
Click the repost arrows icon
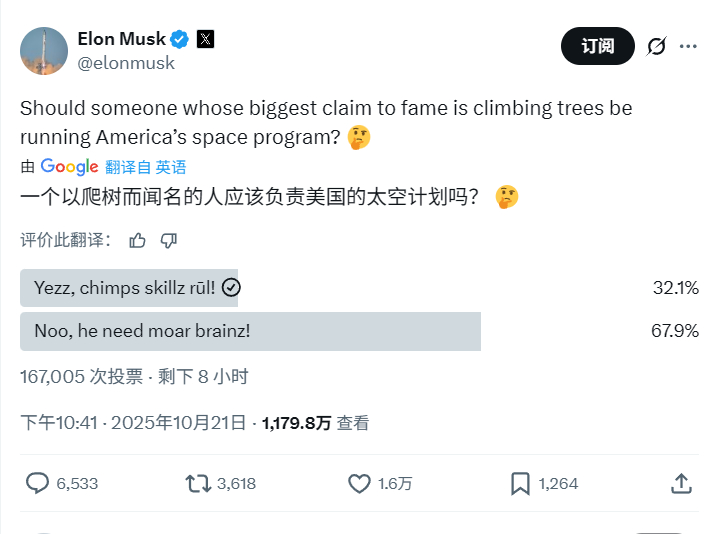(198, 484)
